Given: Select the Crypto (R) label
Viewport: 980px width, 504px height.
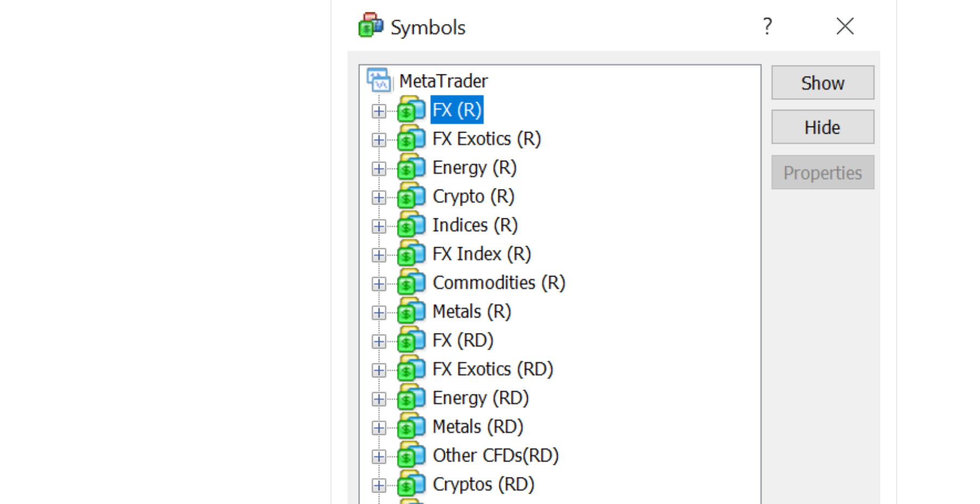Looking at the screenshot, I should [x=473, y=197].
